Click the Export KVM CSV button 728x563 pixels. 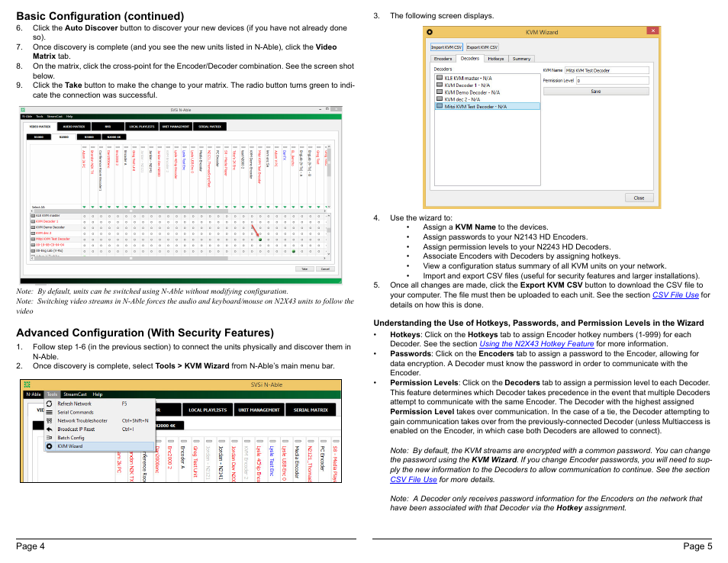pyautogui.click(x=482, y=47)
